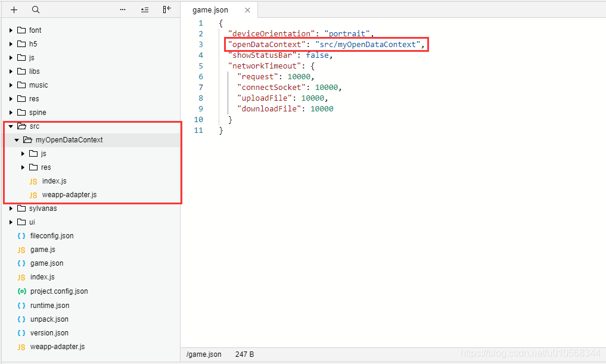Click the music folder icon
Image resolution: width=606 pixels, height=364 pixels.
(x=21, y=85)
